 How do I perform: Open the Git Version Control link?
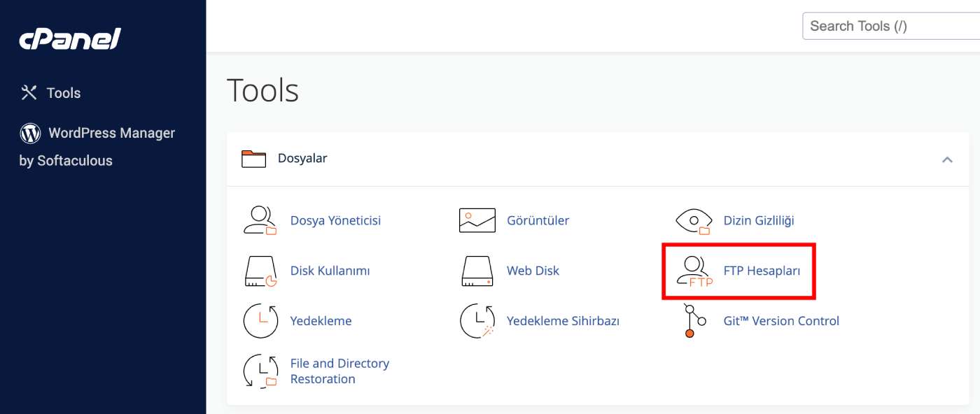[781, 321]
